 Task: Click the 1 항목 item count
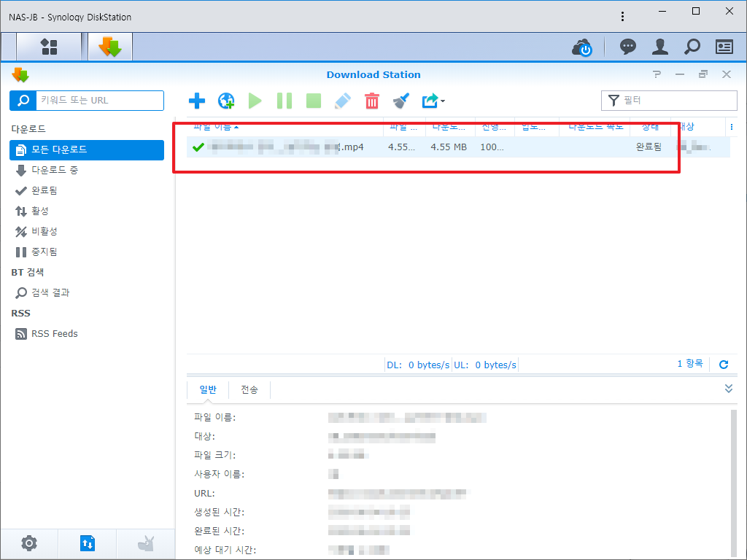tap(690, 364)
